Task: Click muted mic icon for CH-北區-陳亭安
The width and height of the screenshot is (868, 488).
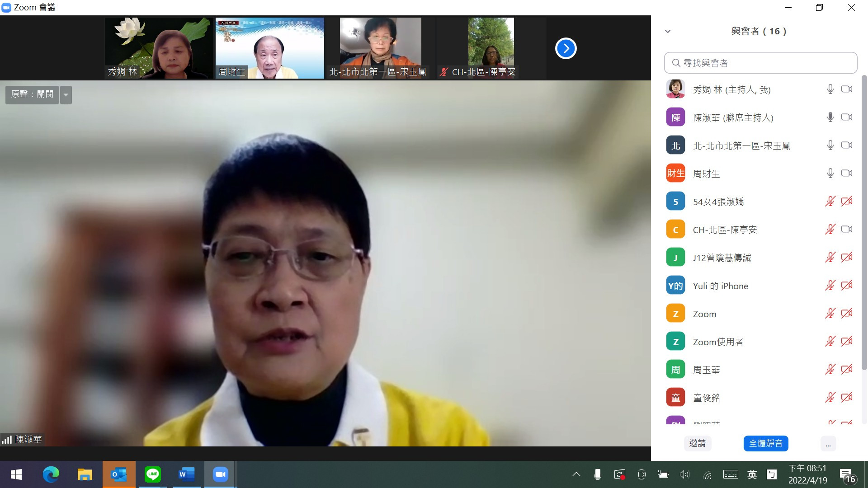Action: tap(830, 230)
